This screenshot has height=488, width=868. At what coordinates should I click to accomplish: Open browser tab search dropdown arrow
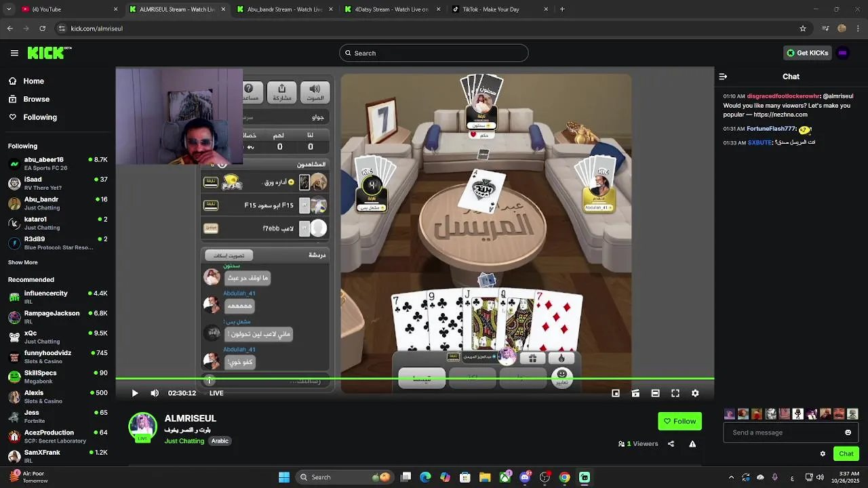coord(7,9)
